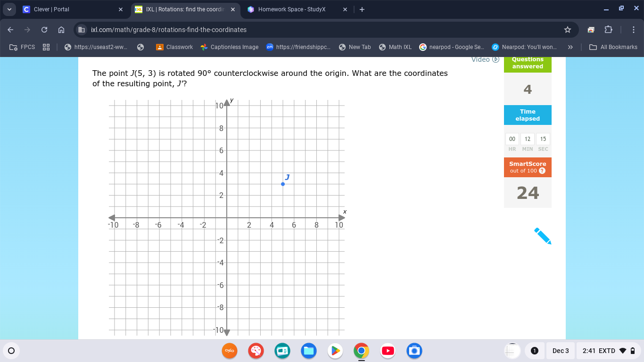Image resolution: width=644 pixels, height=362 pixels.
Task: Click point J on the coordinate grid
Action: click(283, 184)
